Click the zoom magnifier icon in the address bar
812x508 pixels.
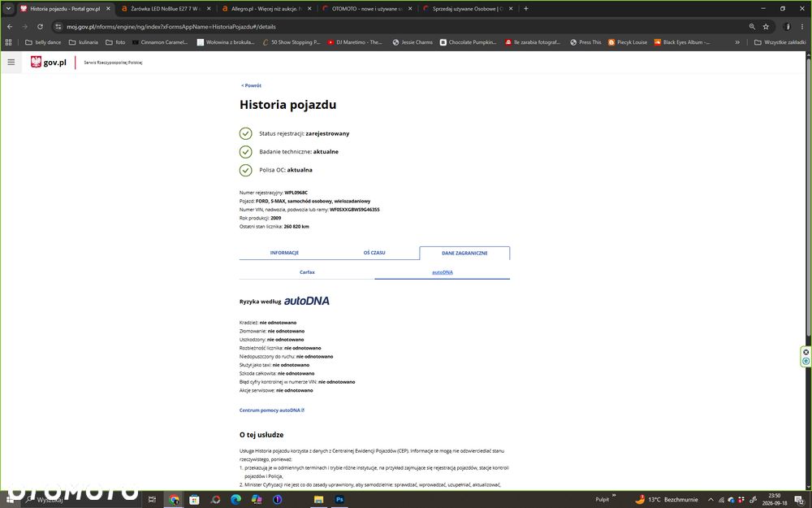[752, 27]
